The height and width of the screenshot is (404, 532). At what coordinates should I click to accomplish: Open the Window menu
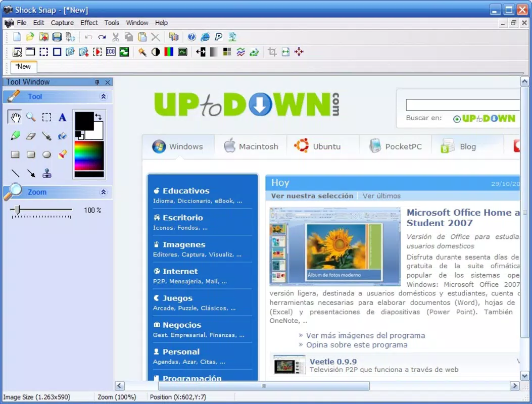click(137, 23)
